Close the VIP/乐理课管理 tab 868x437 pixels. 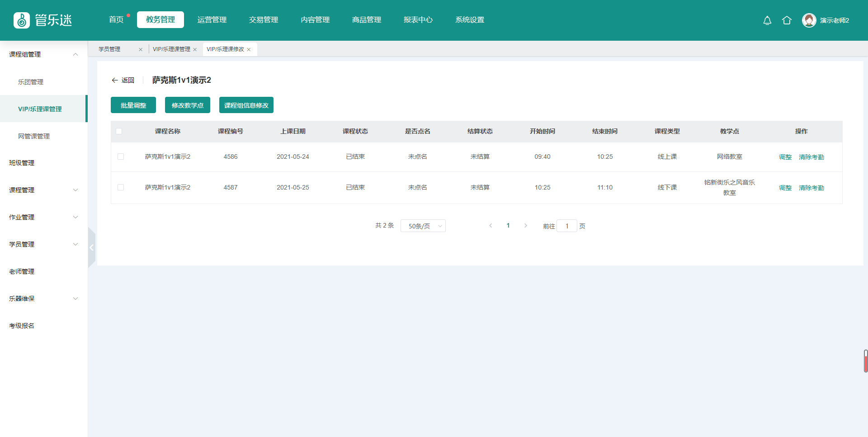pyautogui.click(x=195, y=49)
